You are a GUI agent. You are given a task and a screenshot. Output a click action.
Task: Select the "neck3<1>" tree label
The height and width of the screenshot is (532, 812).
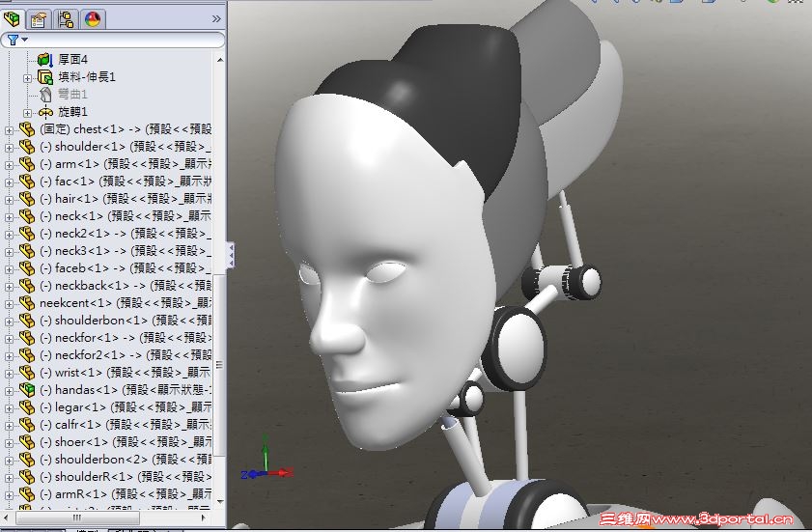[83, 251]
